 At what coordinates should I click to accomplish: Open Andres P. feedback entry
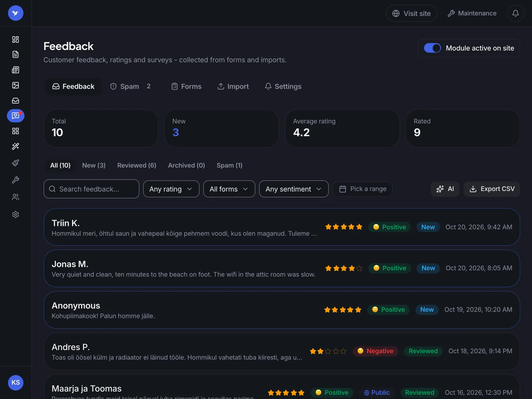pyautogui.click(x=282, y=351)
